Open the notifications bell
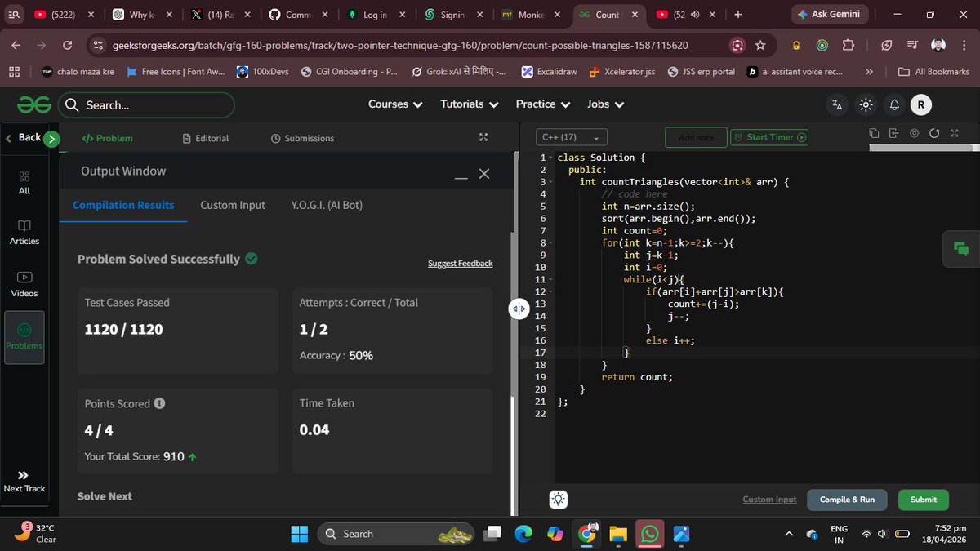This screenshot has width=980, height=551. click(x=894, y=104)
